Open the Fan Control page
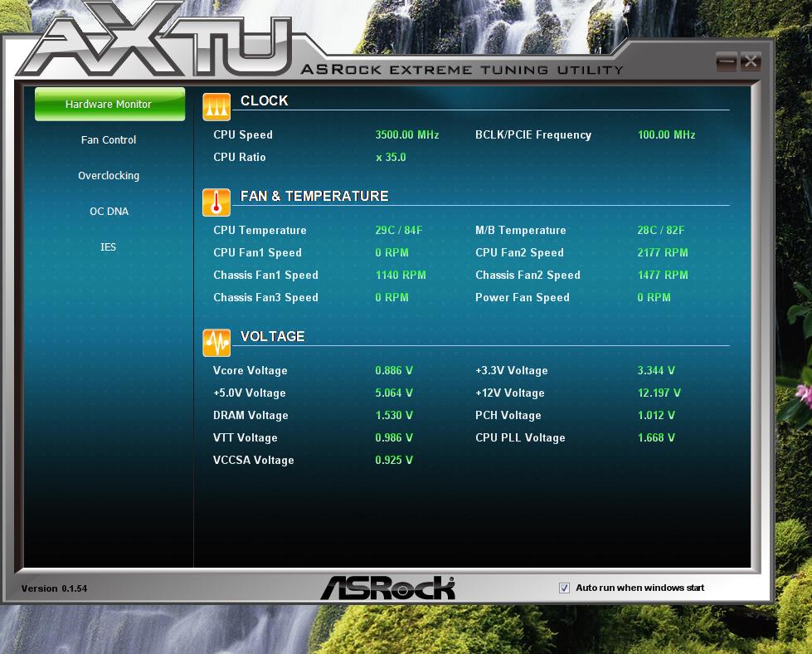The image size is (812, 654). 109,140
